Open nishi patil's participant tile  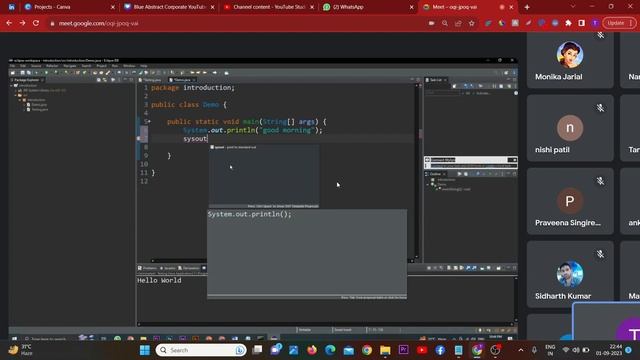point(570,128)
